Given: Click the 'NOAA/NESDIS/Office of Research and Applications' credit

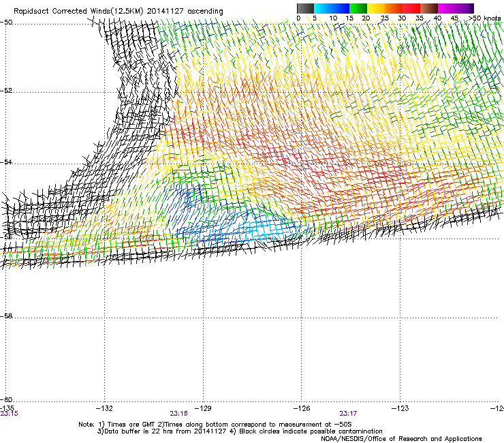Looking at the screenshot, I should [x=401, y=439].
